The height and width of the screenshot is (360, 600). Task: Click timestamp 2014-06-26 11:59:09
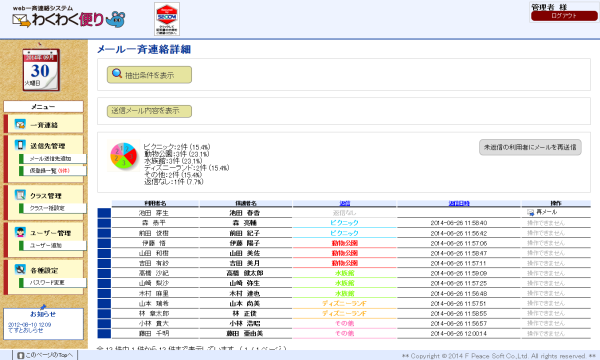(458, 273)
